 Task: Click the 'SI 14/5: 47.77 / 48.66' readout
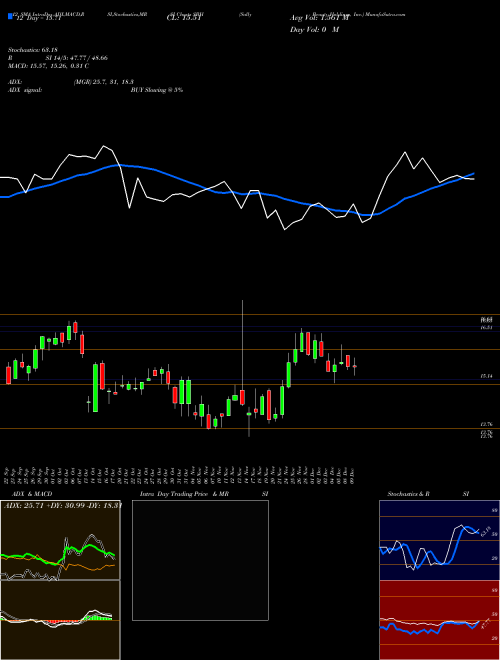[x=77, y=58]
